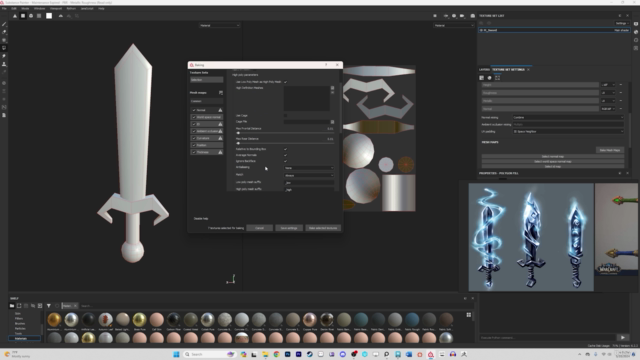Image resolution: width=640 pixels, height=360 pixels.
Task: Choose the mesh fill mode icon
Action: pyautogui.click(x=31, y=16)
